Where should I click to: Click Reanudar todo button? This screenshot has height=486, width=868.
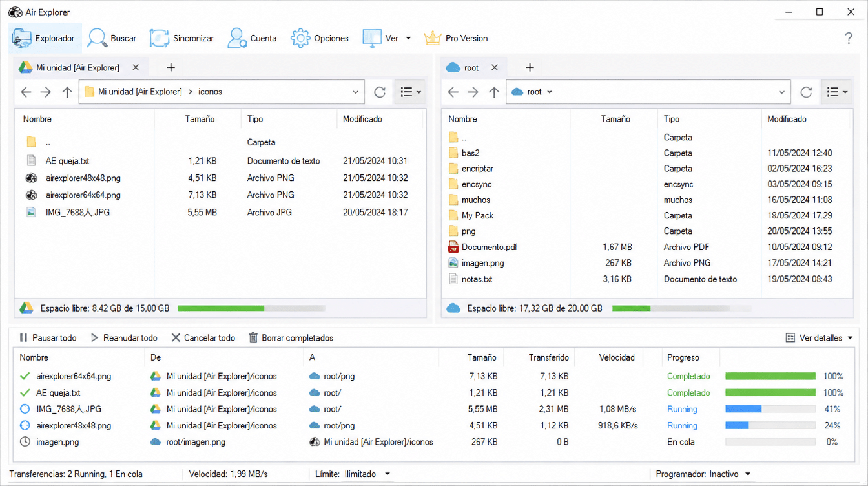click(123, 337)
